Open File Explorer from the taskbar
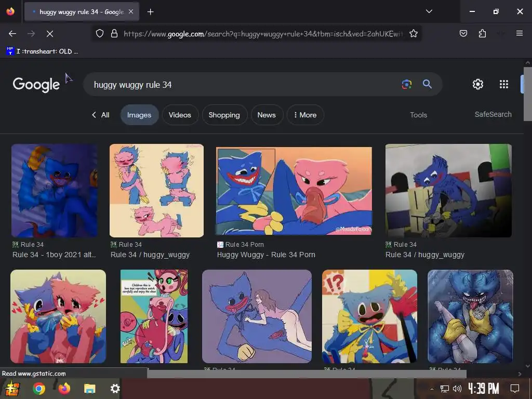This screenshot has width=532, height=399. [x=89, y=389]
